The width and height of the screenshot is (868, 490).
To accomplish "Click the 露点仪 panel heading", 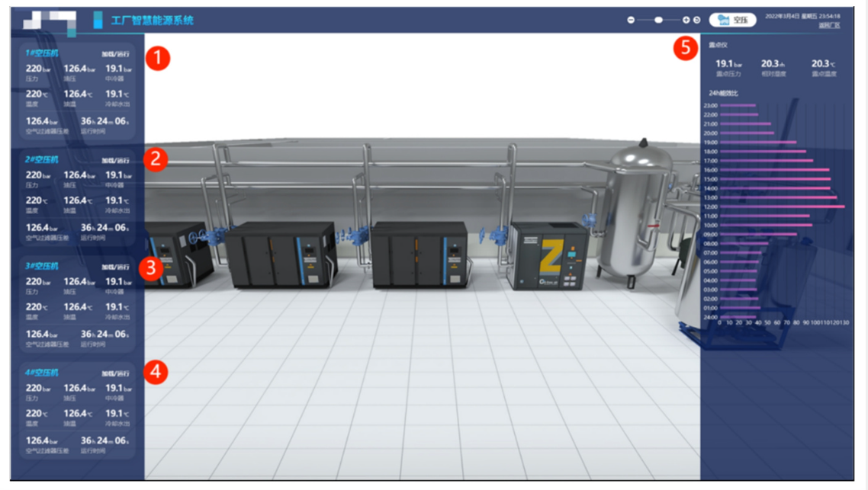I will coord(718,45).
